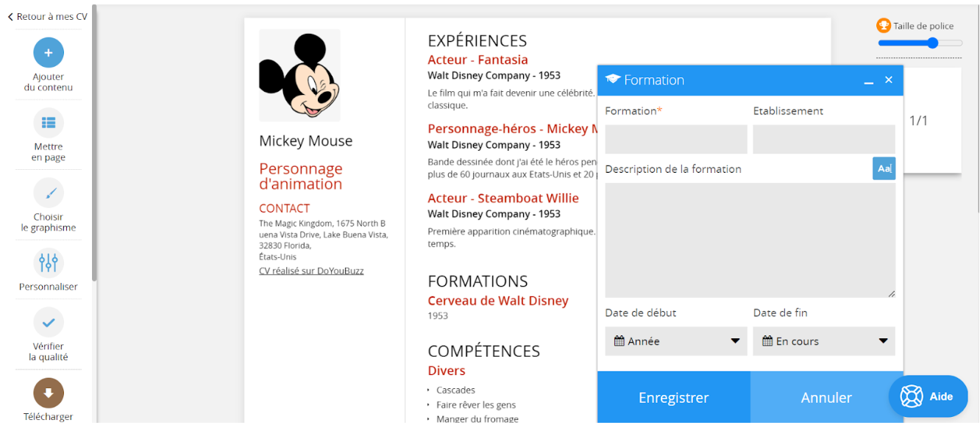Screen dimensions: 980x425
Task: Select the Acteur - Steamboat Willie entry
Action: point(503,198)
